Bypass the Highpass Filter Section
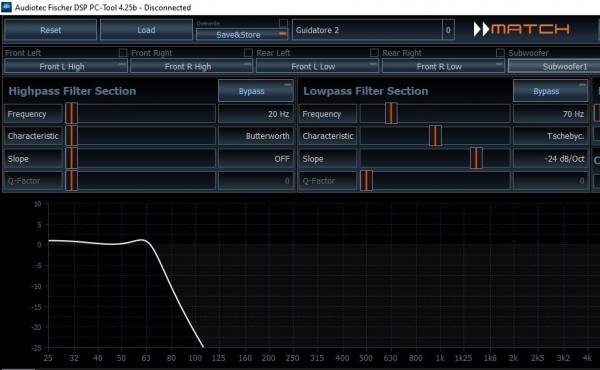 (256, 91)
